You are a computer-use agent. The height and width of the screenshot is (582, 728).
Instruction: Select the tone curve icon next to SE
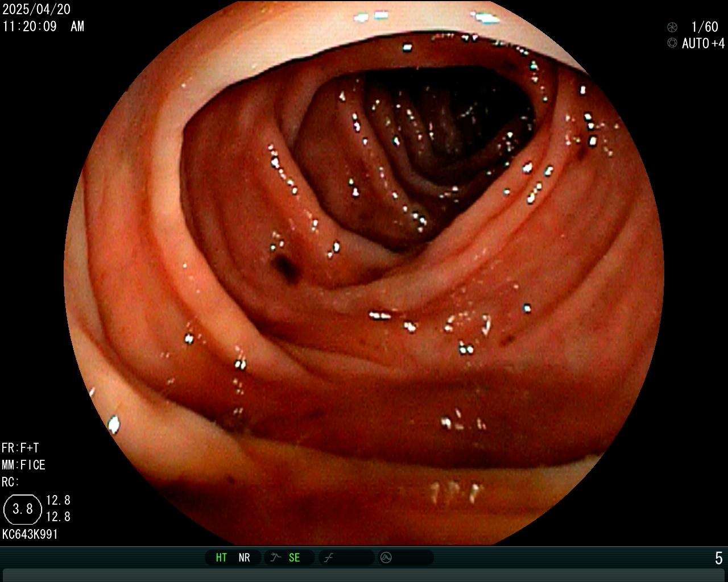pos(275,558)
